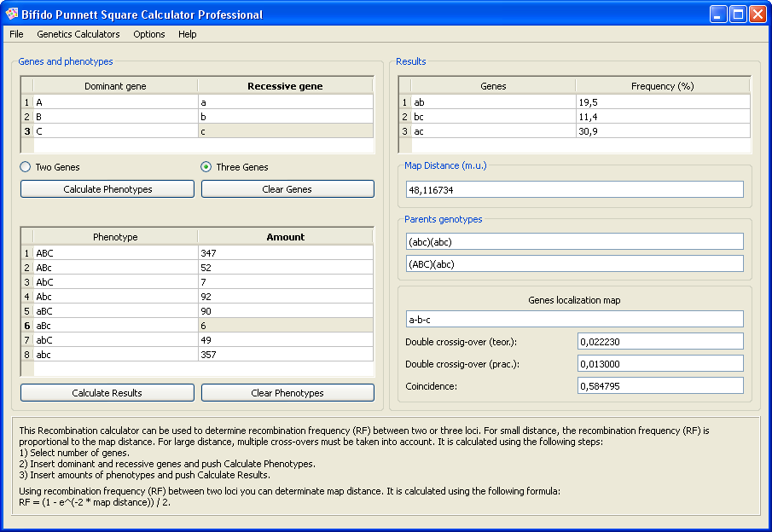Maximize the Bifido calculator window
The width and height of the screenshot is (772, 532).
point(738,14)
